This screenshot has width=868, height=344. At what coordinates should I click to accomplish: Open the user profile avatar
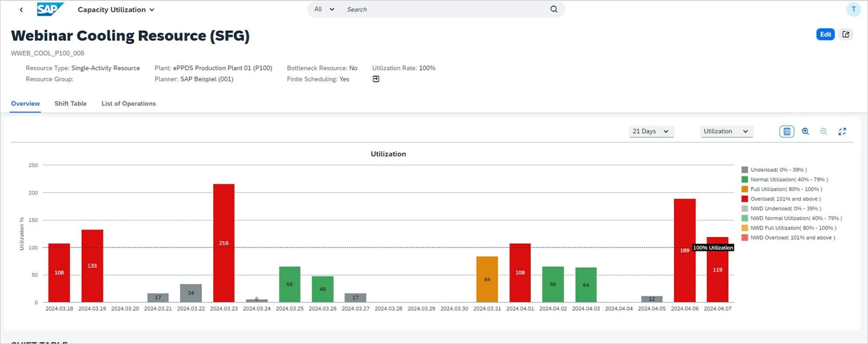coord(853,9)
